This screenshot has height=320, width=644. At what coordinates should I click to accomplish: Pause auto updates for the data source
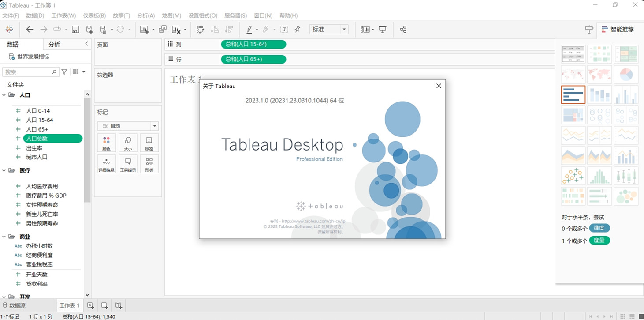(103, 30)
